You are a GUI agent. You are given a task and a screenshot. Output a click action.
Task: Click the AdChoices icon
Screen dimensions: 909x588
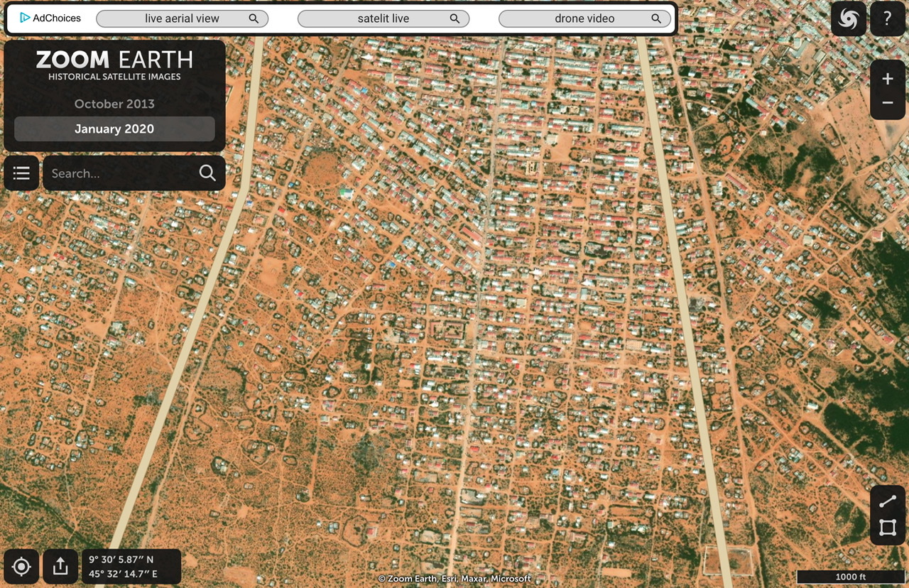click(25, 18)
